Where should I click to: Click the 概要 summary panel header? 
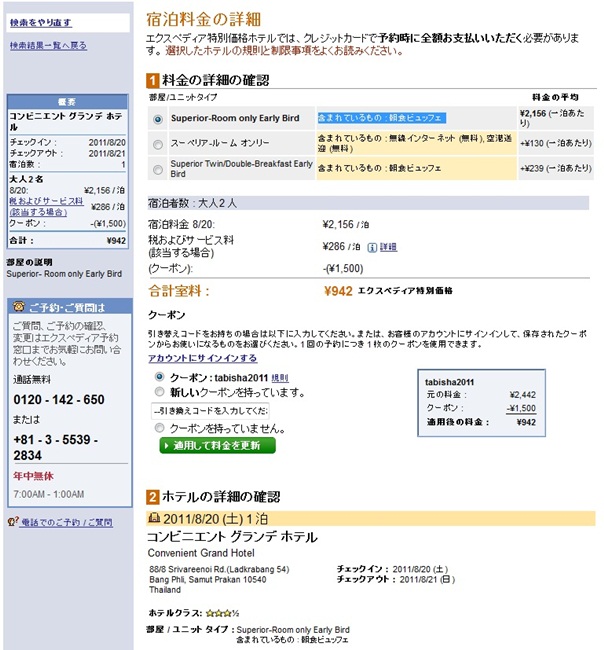pyautogui.click(x=68, y=102)
